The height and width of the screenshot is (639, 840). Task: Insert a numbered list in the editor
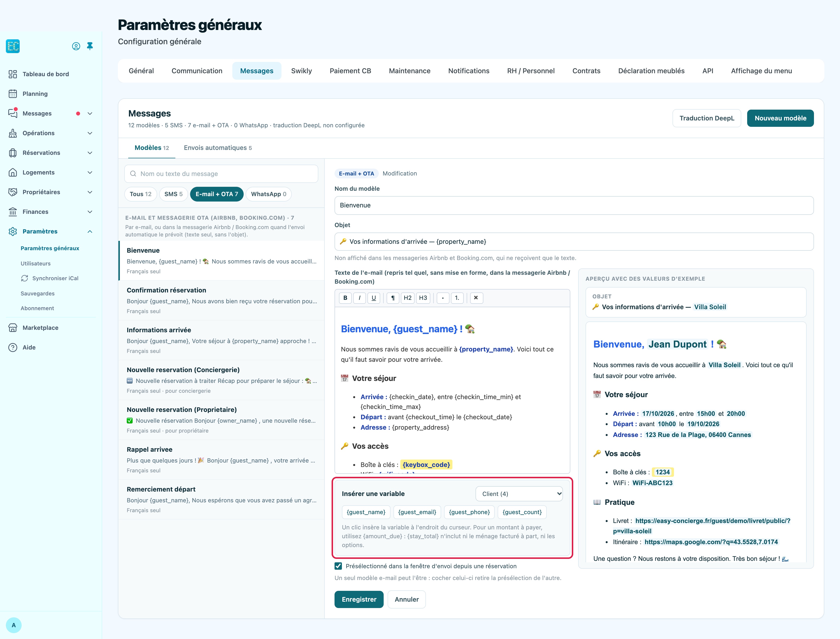(x=457, y=298)
